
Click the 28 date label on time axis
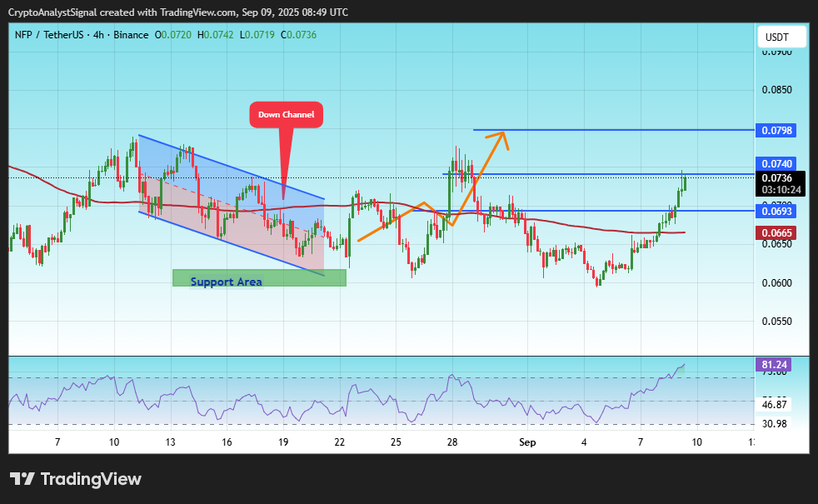coord(451,442)
